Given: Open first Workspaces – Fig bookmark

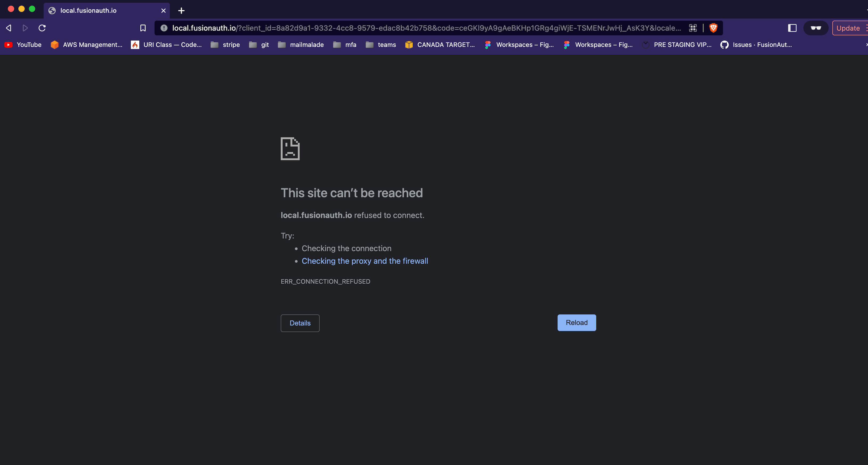Looking at the screenshot, I should pos(519,45).
